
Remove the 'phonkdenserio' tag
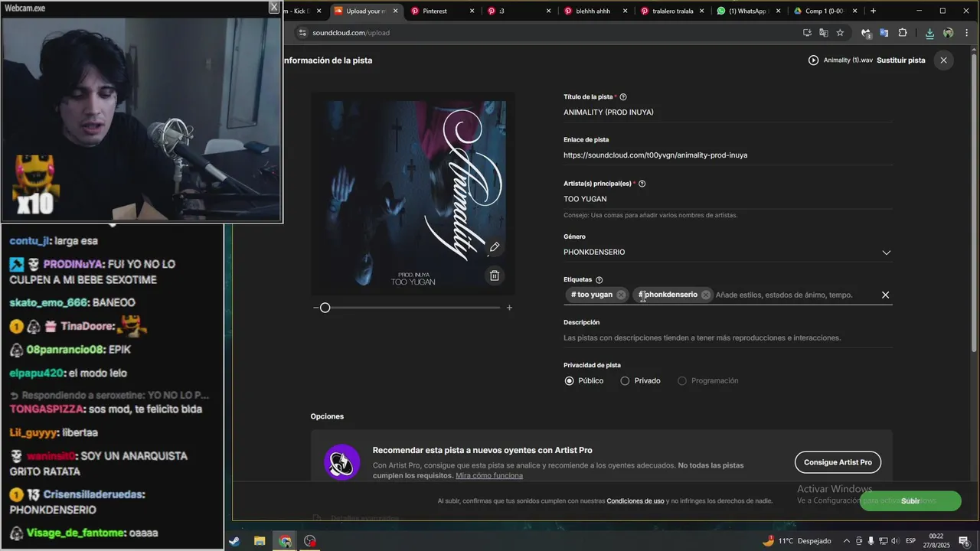[x=706, y=295]
